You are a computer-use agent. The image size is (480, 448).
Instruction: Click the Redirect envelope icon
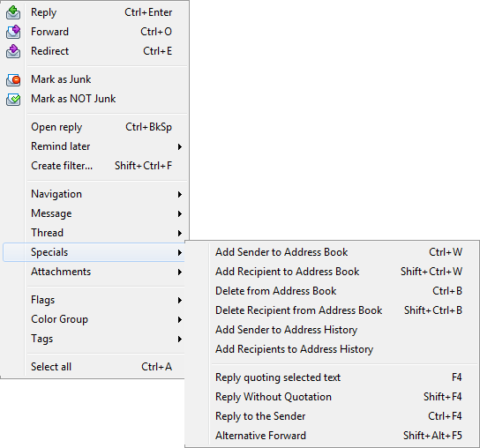coord(13,51)
